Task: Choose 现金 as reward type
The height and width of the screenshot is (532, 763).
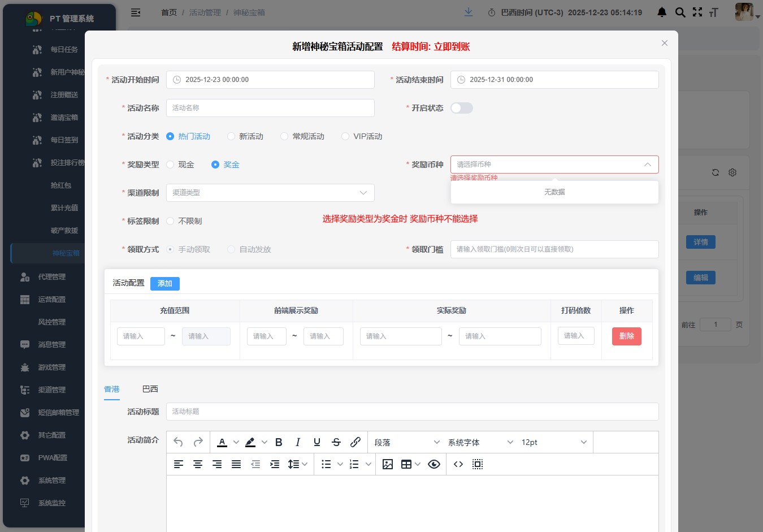Action: 180,165
